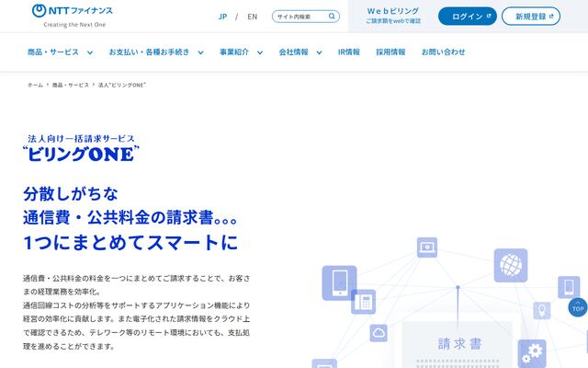
Task: Click the 法人"ビリングONE" breadcrumb text
Action: pos(122,86)
